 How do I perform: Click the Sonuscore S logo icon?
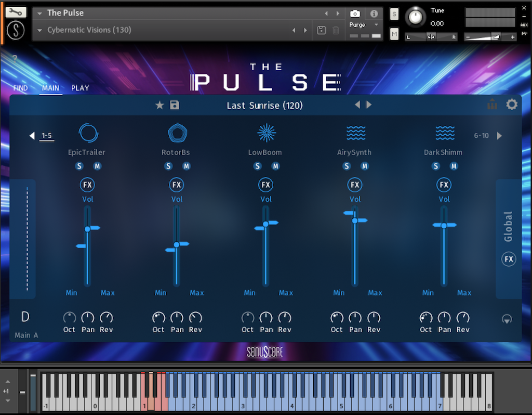pos(16,31)
